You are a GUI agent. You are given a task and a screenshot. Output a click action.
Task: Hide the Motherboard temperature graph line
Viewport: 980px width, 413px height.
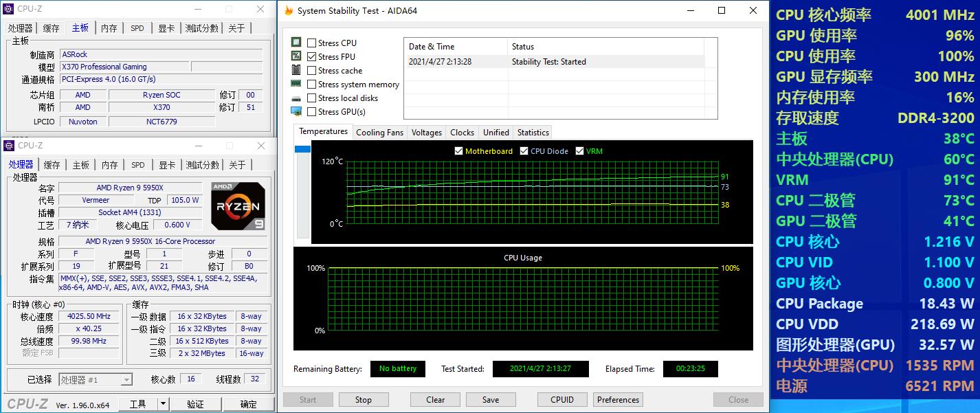(458, 151)
